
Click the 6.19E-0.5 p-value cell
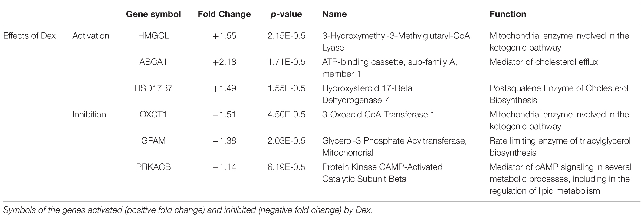(x=286, y=167)
